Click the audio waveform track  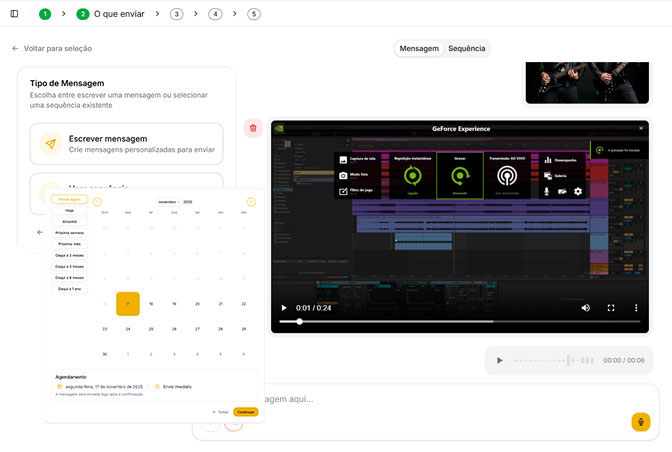553,360
